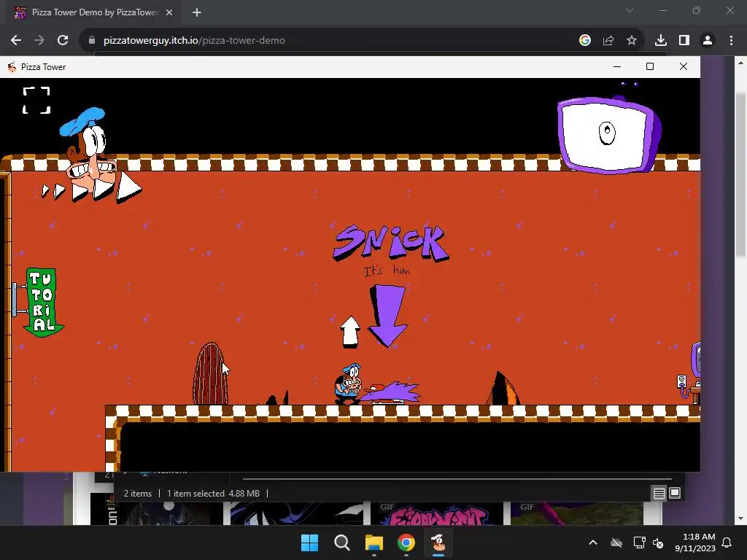Minimize the Pizza Tower game window
747x560 pixels.
pos(617,66)
